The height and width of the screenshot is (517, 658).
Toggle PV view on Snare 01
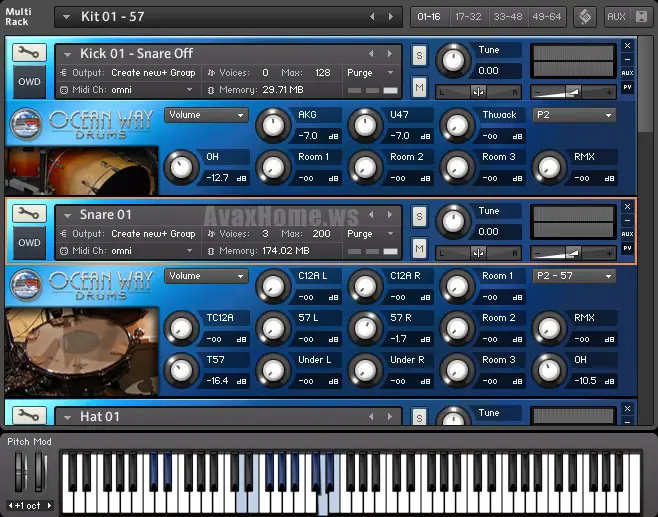[x=627, y=248]
